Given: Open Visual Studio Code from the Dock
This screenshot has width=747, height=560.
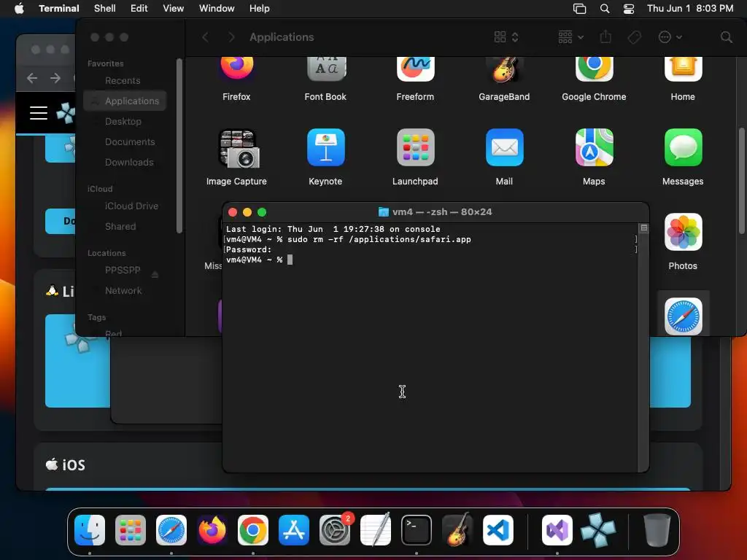Looking at the screenshot, I should pyautogui.click(x=498, y=529).
